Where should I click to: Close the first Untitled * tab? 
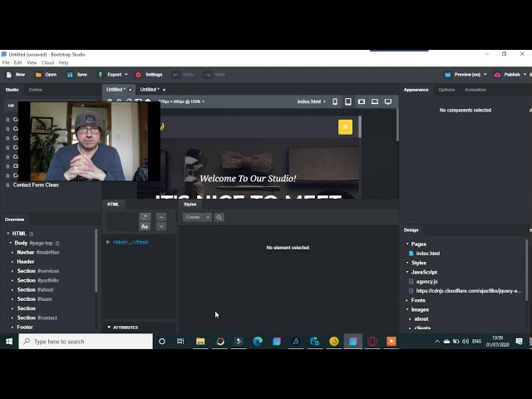point(130,90)
